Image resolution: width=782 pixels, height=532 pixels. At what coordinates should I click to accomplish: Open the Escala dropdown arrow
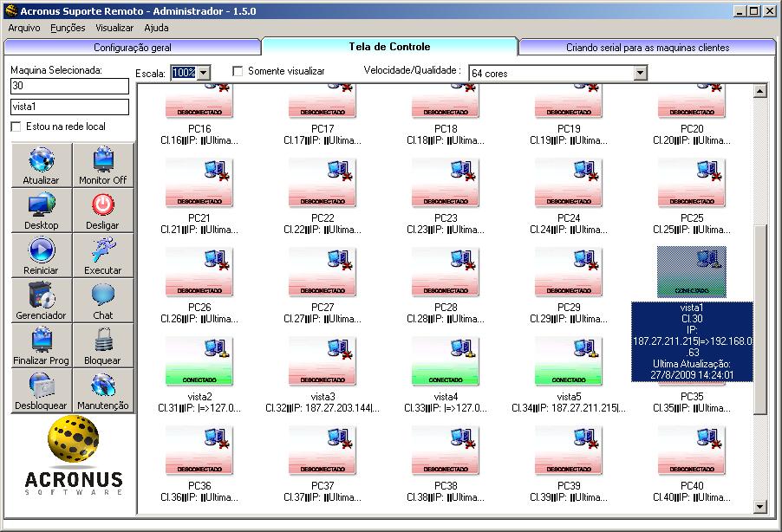[x=204, y=73]
